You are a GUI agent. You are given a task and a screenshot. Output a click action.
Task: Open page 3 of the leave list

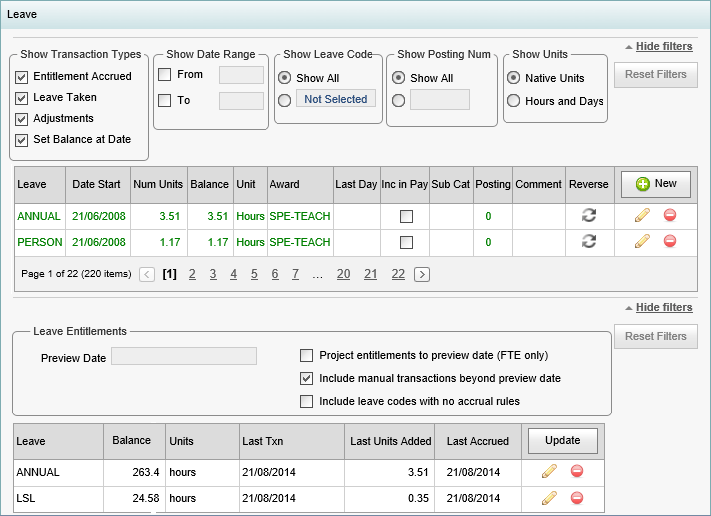coord(213,274)
